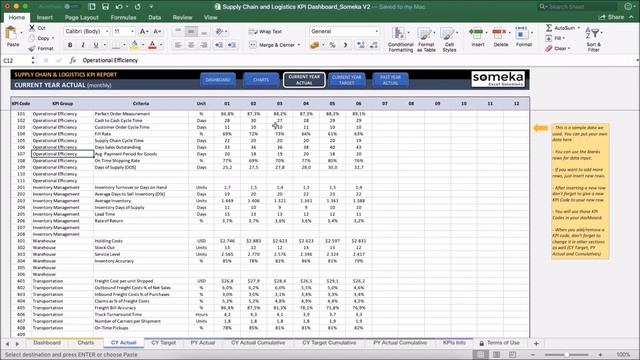Switch to Normal view in the status bar
The image size is (640, 360).
[x=480, y=354]
